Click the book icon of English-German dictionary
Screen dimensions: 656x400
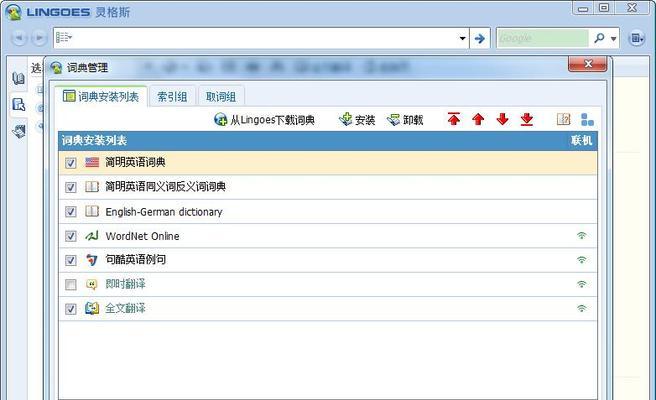pos(92,211)
